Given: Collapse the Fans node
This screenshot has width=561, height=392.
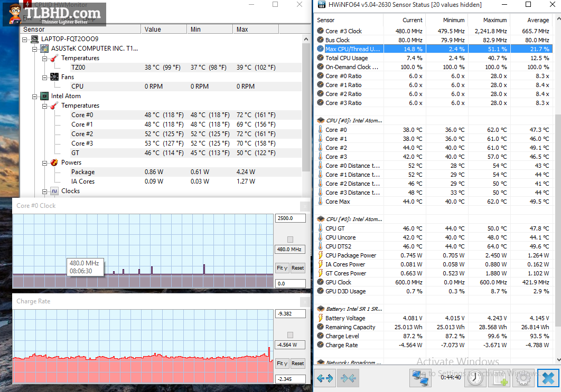Looking at the screenshot, I should point(44,77).
